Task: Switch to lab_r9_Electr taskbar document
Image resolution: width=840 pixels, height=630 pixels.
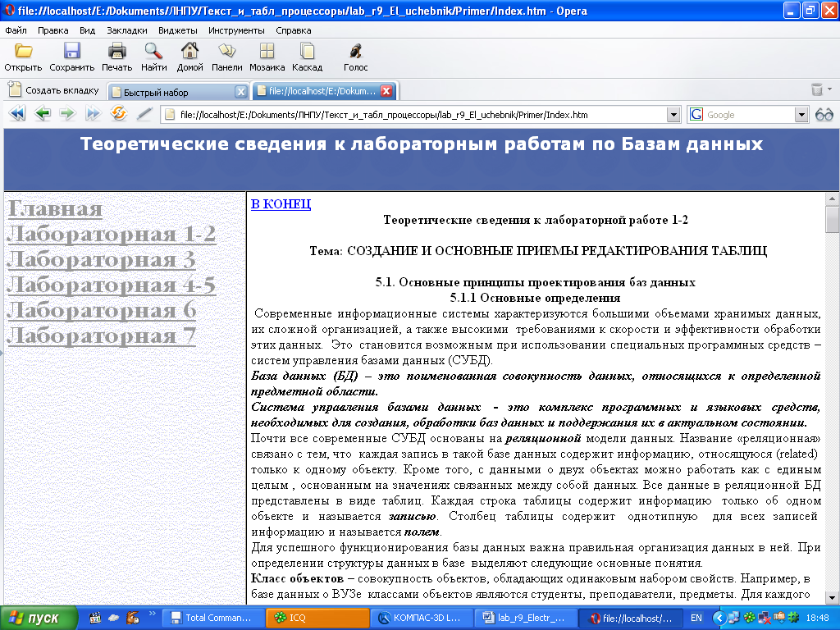Action: (525, 618)
